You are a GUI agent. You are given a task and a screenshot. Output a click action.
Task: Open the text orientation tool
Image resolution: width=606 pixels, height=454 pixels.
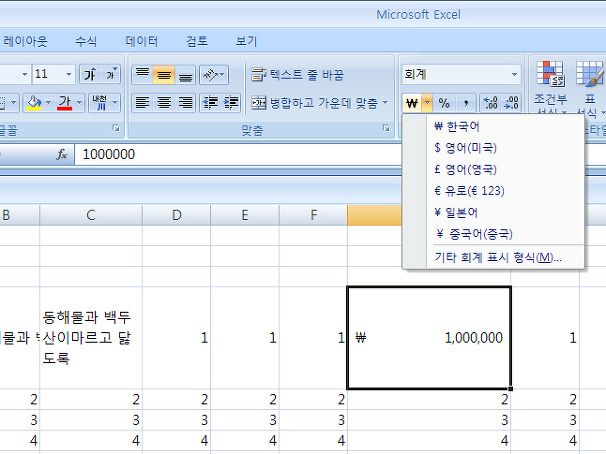pyautogui.click(x=214, y=74)
